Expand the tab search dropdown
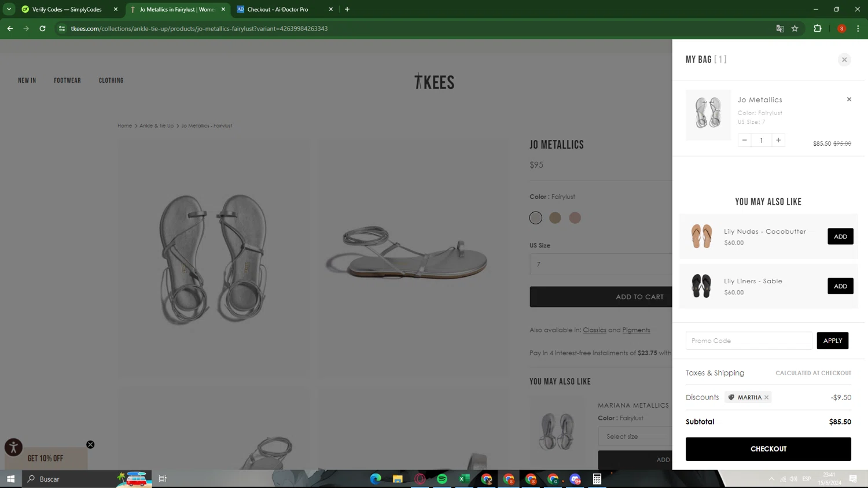The width and height of the screenshot is (868, 488). (9, 9)
